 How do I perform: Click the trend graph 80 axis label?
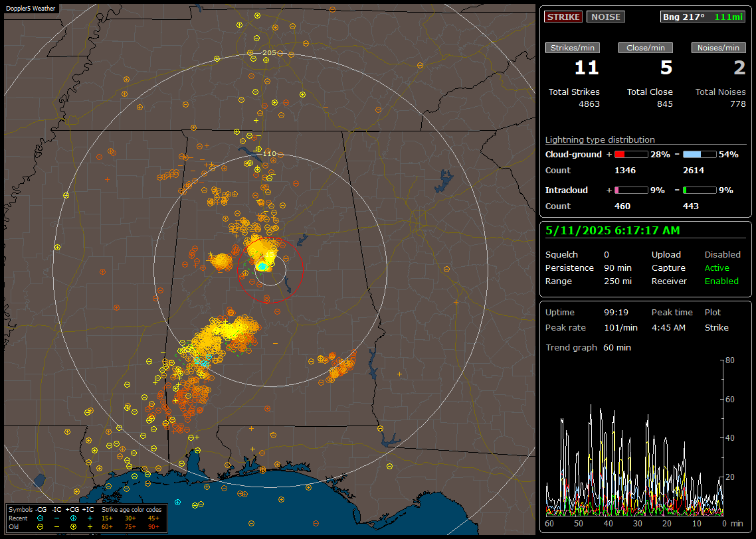[x=730, y=360]
